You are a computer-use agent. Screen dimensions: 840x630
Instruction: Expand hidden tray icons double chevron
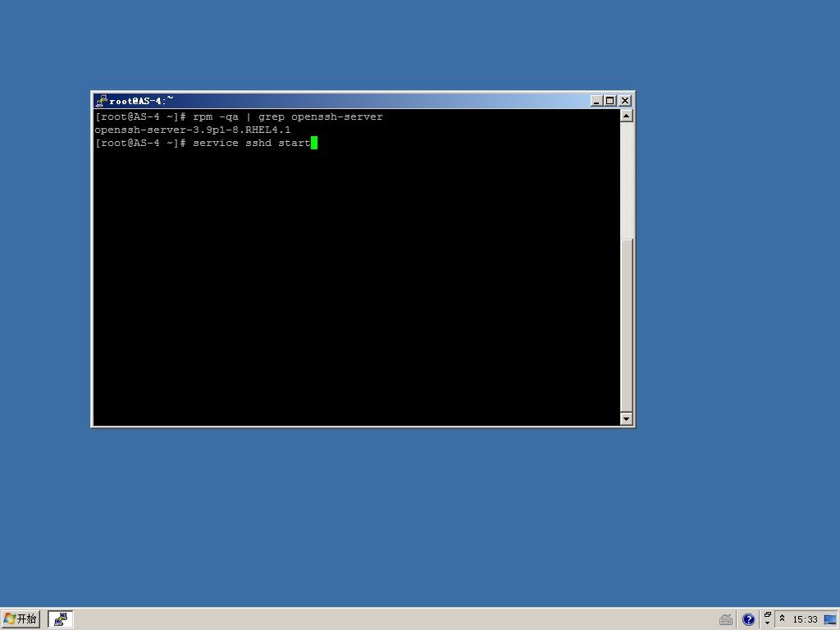(782, 619)
